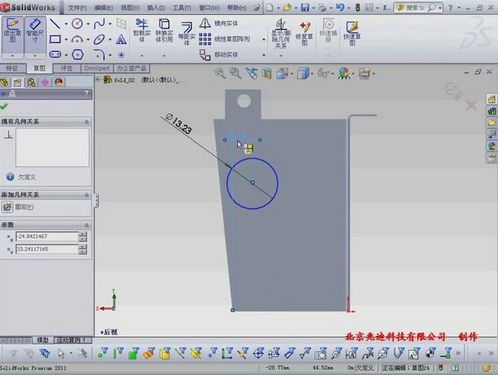The height and width of the screenshot is (375, 498).
Task: Click the Y coordinate input field
Action: 47,249
